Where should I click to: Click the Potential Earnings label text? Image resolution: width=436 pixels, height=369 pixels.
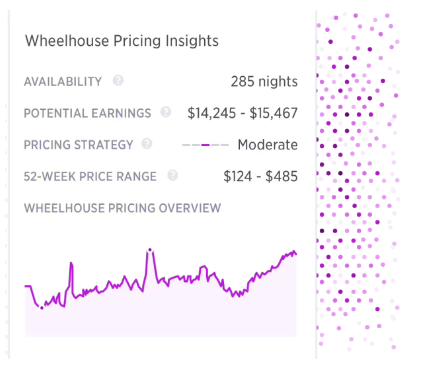87,113
